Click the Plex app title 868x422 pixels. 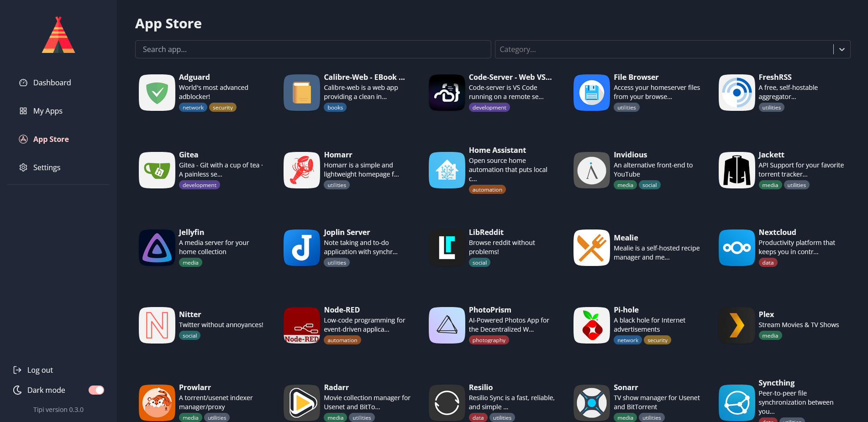pos(766,314)
